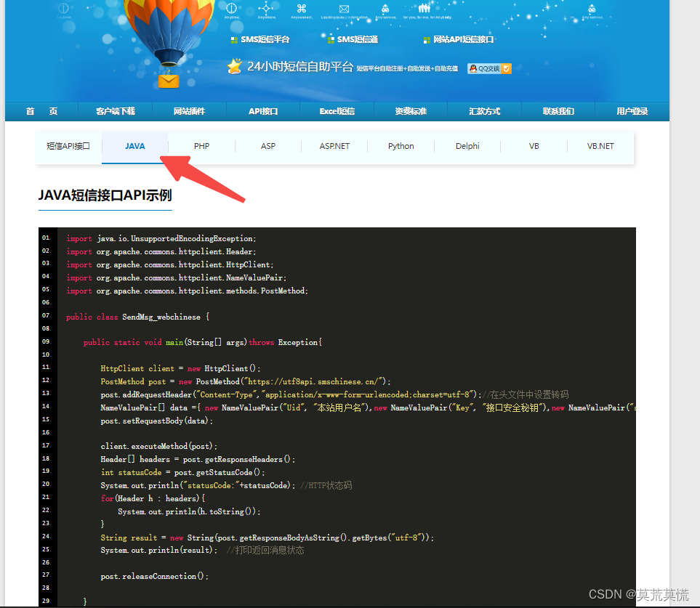Click the orange checkmark icon beside QQ交谈
Screen dimensions: 700x608
pyautogui.click(x=506, y=68)
